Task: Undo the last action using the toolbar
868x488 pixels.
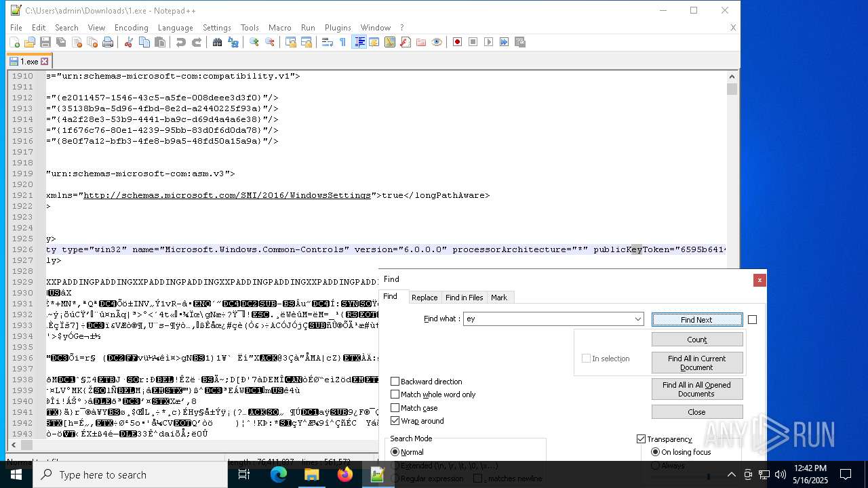Action: tap(180, 42)
